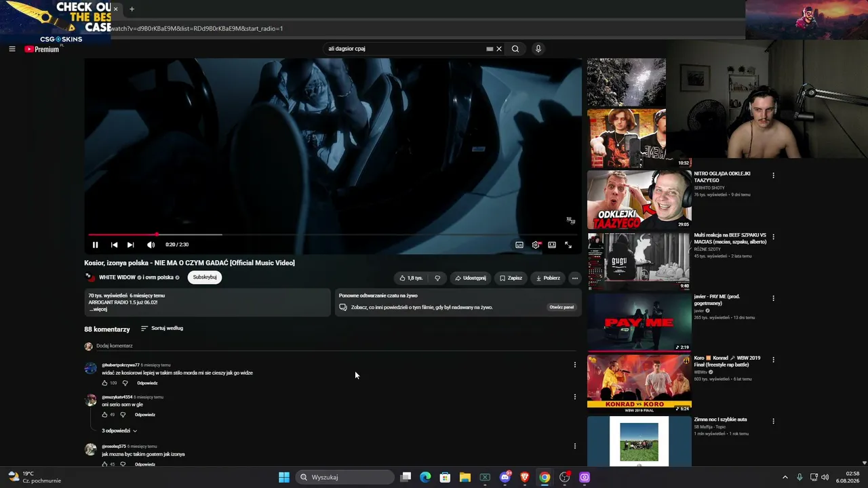868x488 pixels.
Task: Skip to the next video in the player
Action: (130, 245)
